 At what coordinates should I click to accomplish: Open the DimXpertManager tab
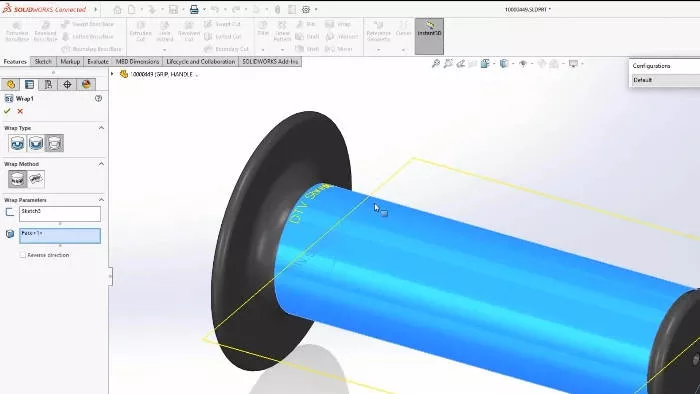click(x=67, y=84)
